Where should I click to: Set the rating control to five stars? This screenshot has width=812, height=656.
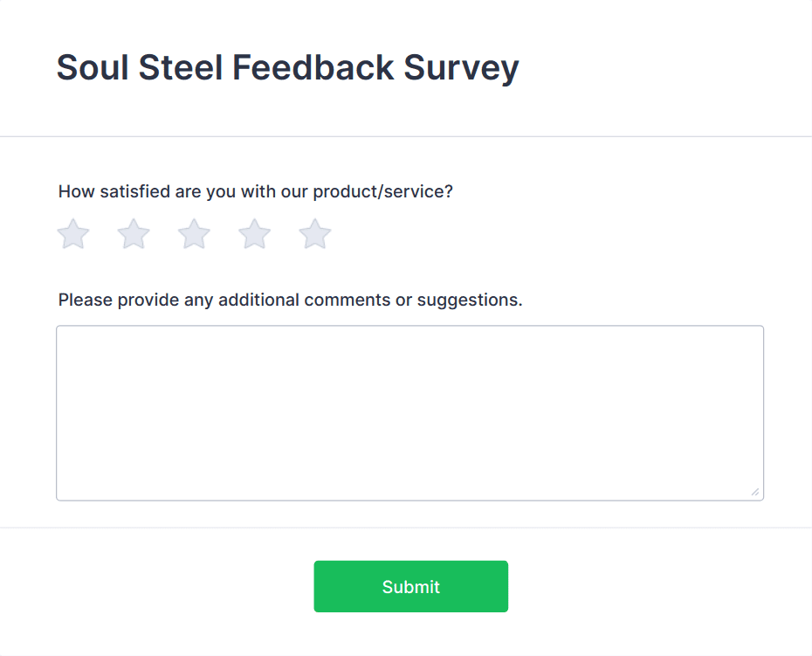314,234
